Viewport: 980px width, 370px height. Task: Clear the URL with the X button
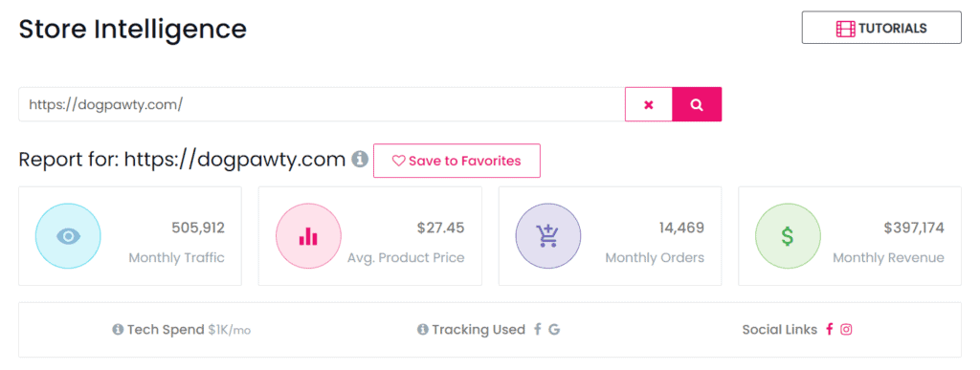(649, 104)
